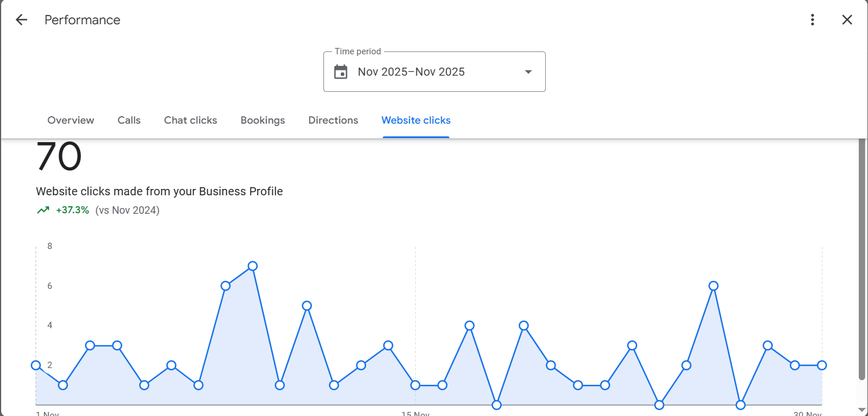This screenshot has height=416, width=868.
Task: Click the green upward trend icon
Action: (43, 210)
